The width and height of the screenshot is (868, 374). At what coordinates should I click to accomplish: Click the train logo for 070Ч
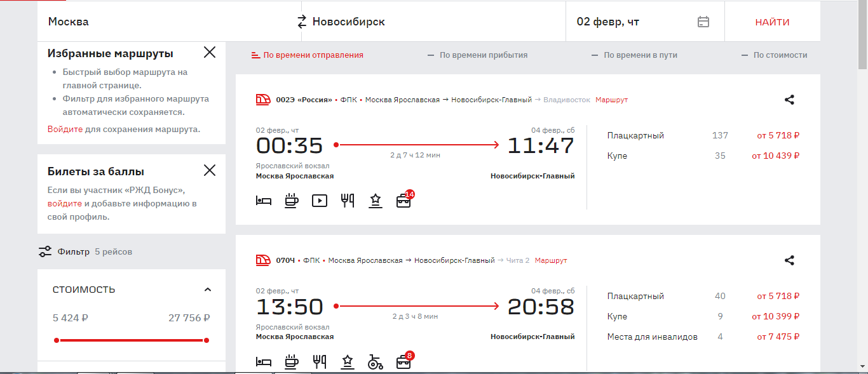coord(263,260)
